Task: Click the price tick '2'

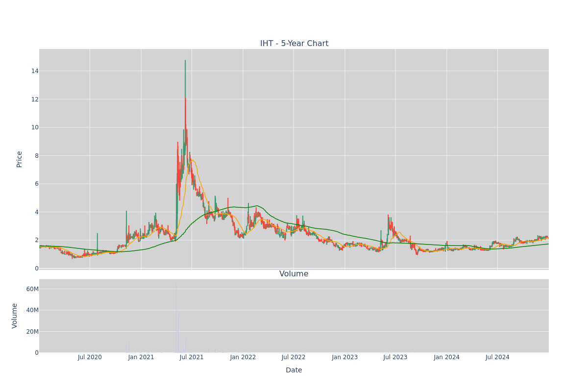Action: (36, 240)
